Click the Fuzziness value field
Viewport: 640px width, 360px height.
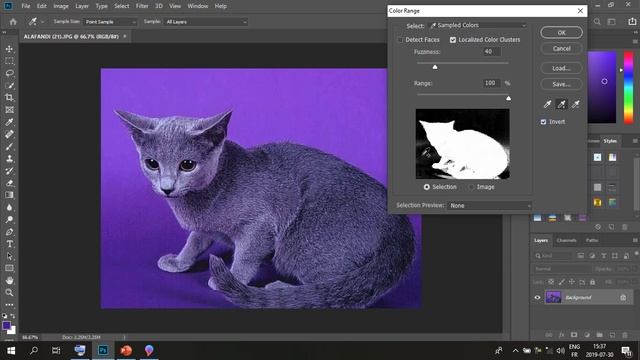[492, 51]
